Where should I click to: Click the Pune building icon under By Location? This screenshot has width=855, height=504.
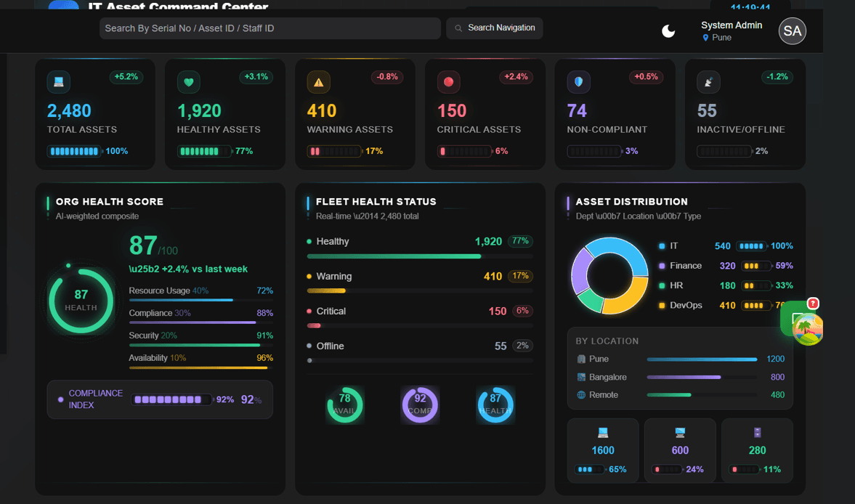(x=581, y=359)
